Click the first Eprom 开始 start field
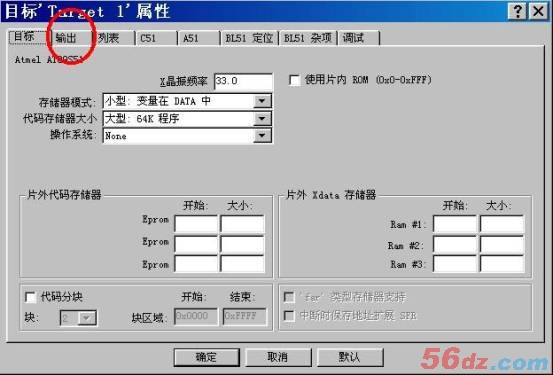Image resolution: width=553 pixels, height=375 pixels. (196, 223)
